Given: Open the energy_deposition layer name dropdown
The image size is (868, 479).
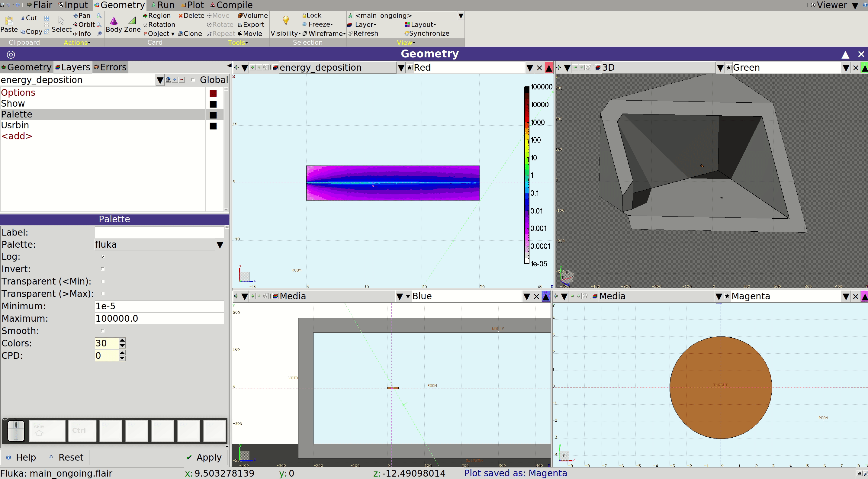Looking at the screenshot, I should (x=160, y=80).
